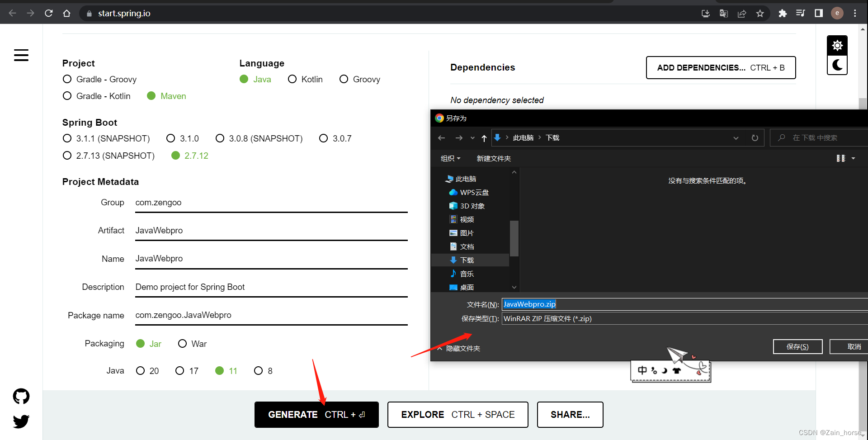The width and height of the screenshot is (868, 440).
Task: Go to browser home page
Action: point(67,14)
